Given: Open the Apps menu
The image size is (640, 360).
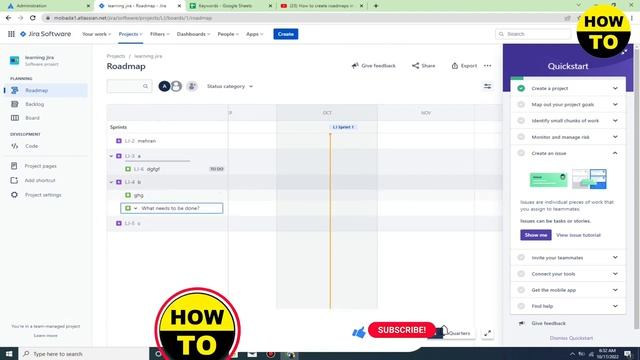Looking at the screenshot, I should 255,34.
